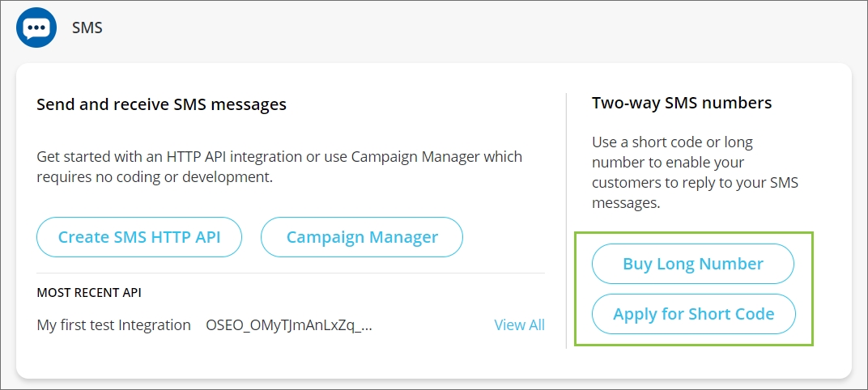This screenshot has height=390, width=868.
Task: Click the Send and receive SMS messages heading
Action: click(x=161, y=104)
